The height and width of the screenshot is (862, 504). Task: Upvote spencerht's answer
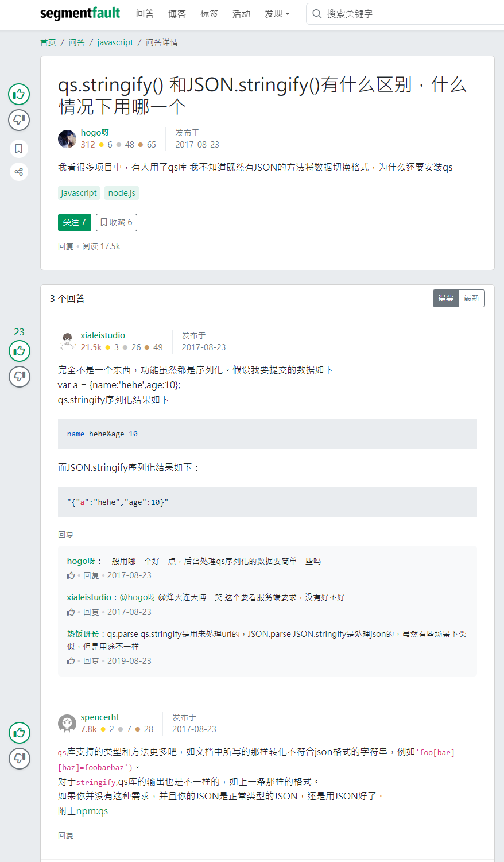pos(20,733)
